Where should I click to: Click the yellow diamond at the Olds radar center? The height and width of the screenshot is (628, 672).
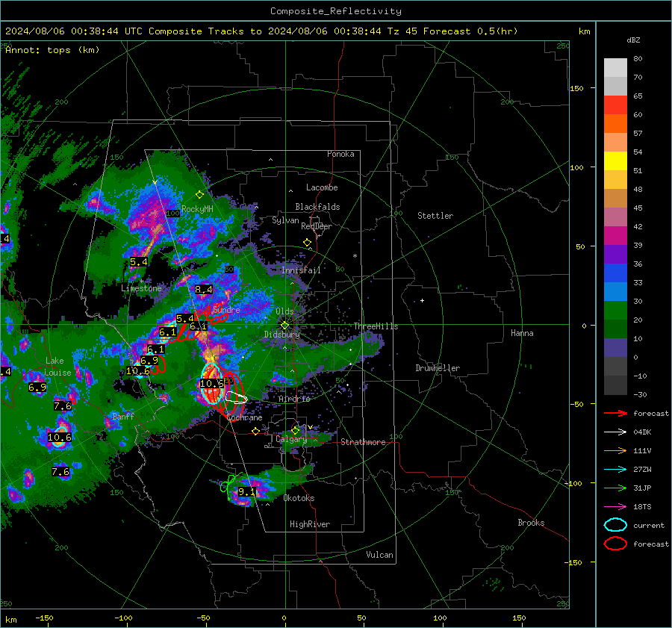[x=284, y=326]
